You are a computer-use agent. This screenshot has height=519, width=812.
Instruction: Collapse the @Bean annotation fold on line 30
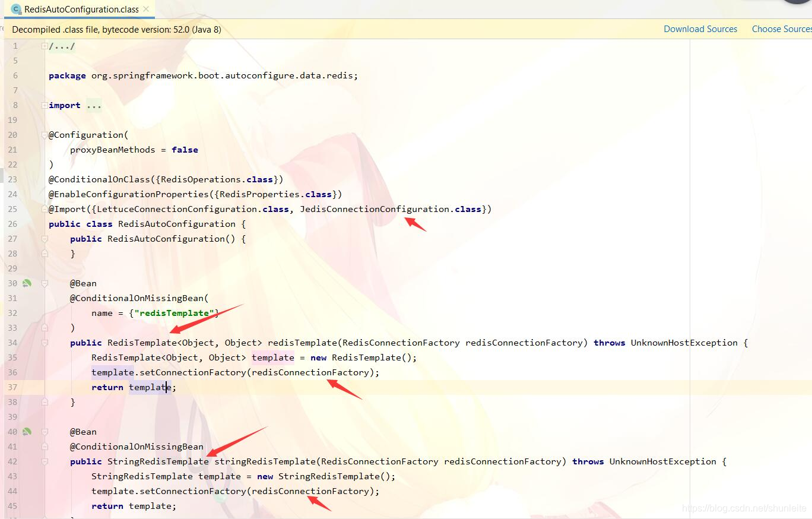click(x=45, y=283)
